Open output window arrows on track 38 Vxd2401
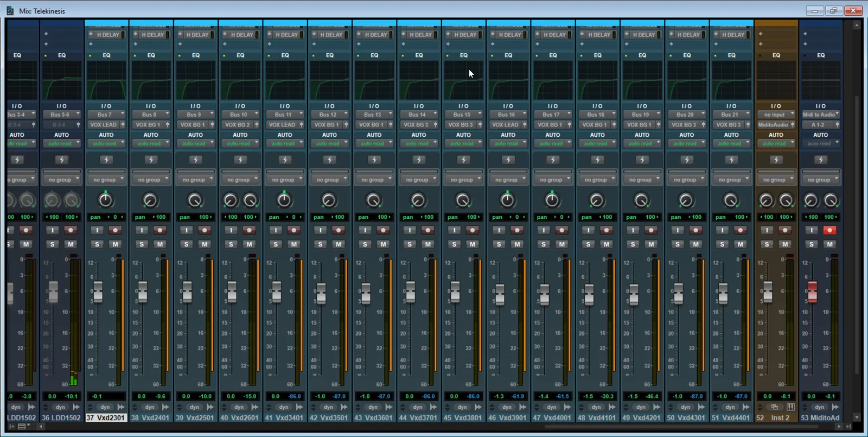 165,407
